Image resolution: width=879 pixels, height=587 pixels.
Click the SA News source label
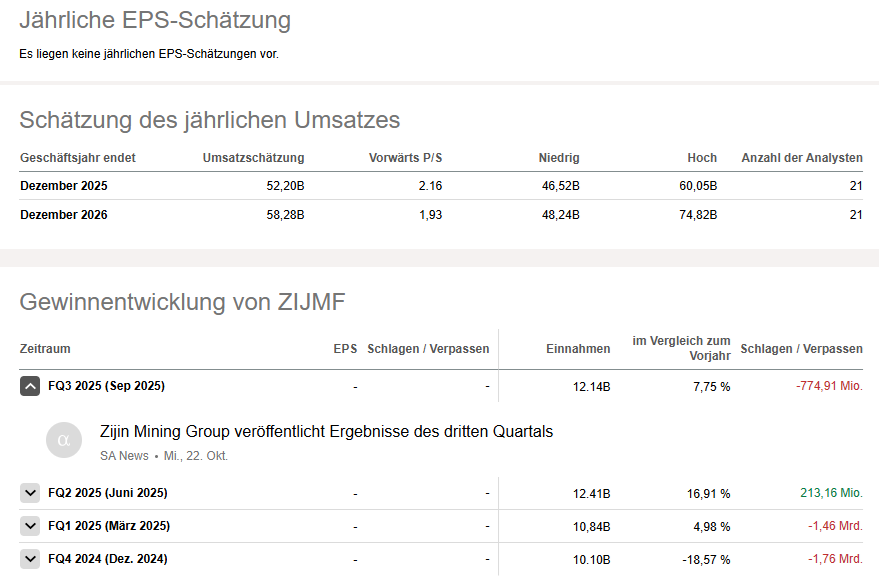(124, 456)
